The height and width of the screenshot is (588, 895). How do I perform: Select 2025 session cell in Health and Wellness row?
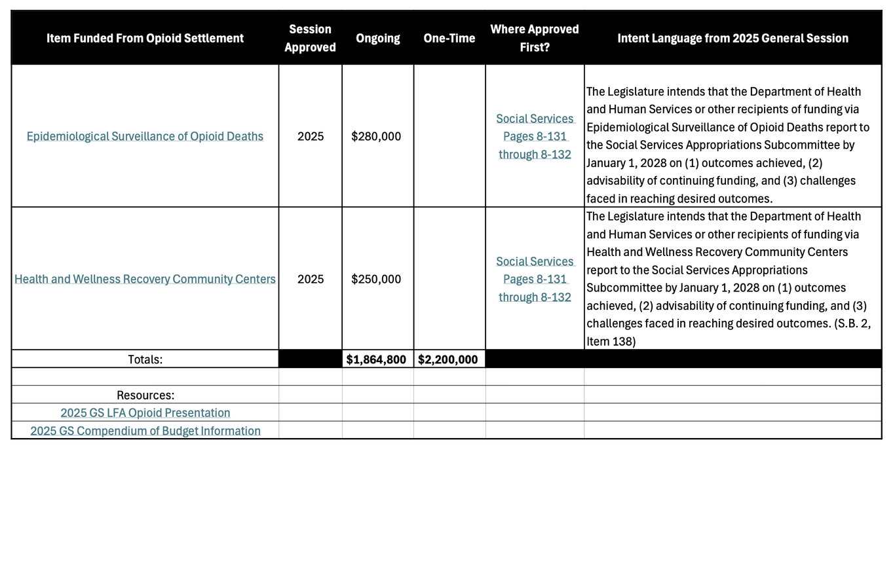[x=311, y=279]
